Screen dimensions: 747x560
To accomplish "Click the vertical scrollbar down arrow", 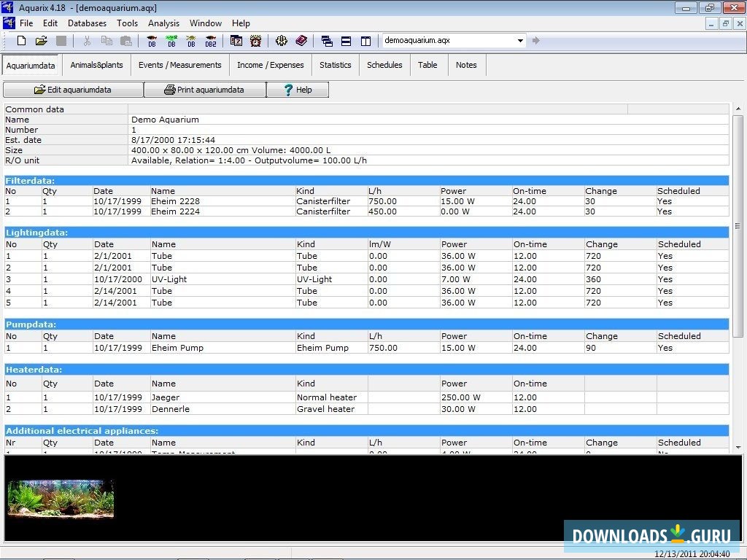I will point(738,446).
